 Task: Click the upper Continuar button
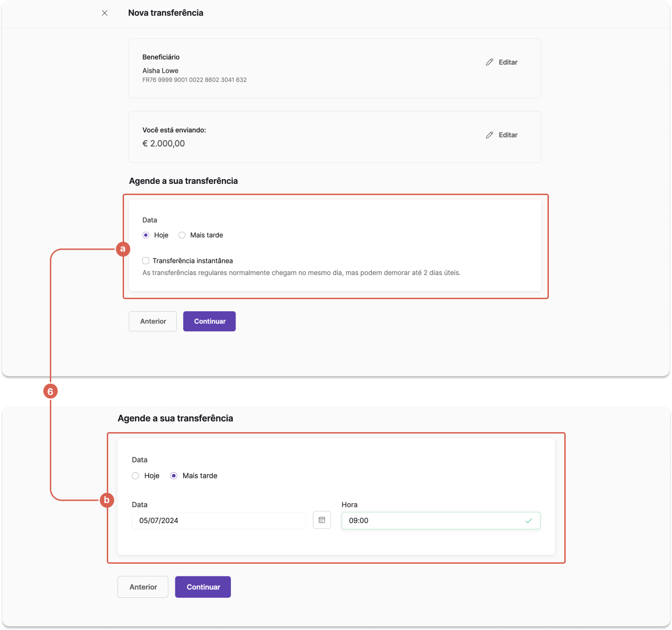pos(209,322)
